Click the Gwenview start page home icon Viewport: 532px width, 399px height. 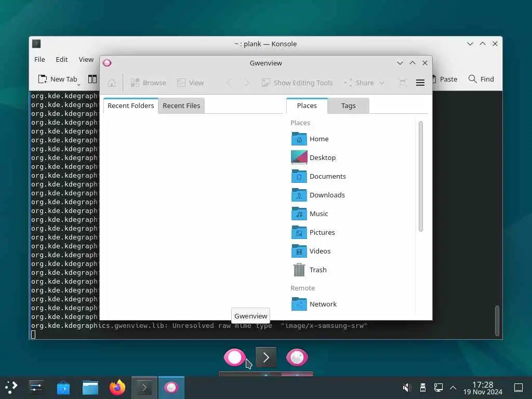pos(112,83)
